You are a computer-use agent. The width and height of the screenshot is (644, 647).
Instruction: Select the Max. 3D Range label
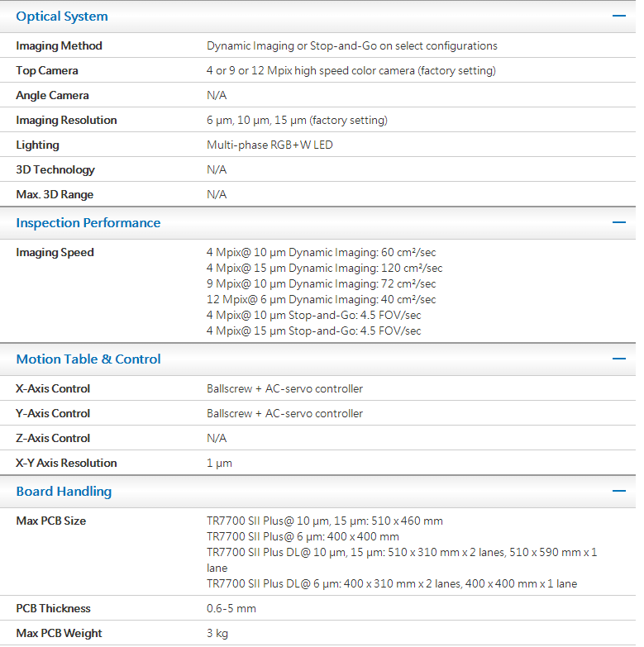[55, 194]
